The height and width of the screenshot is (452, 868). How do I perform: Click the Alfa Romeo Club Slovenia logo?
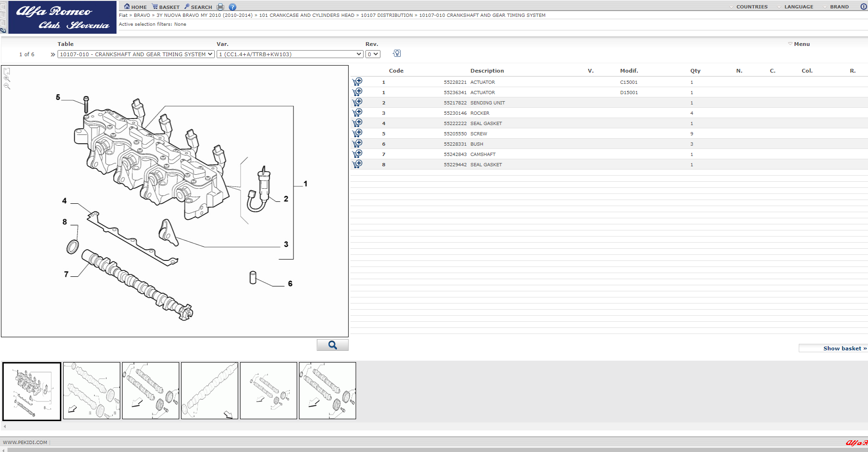click(62, 17)
